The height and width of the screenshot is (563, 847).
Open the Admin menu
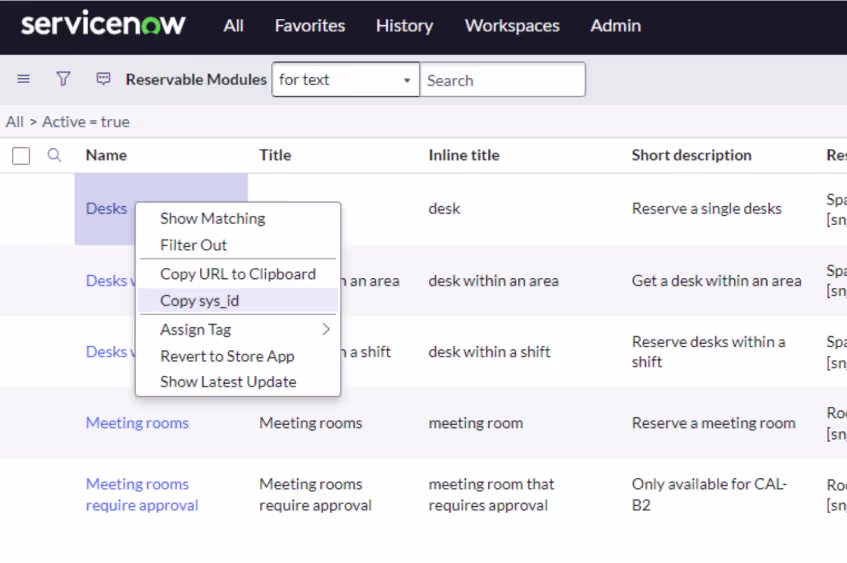[x=615, y=25]
